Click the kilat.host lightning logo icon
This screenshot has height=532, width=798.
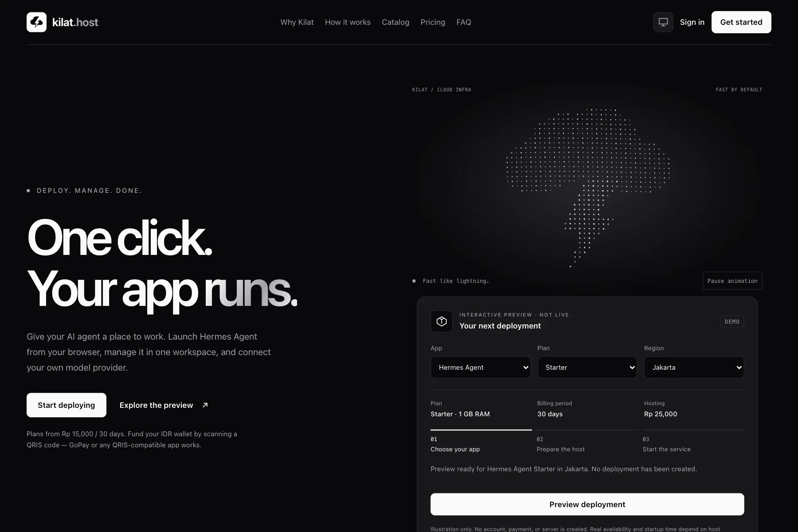point(36,22)
